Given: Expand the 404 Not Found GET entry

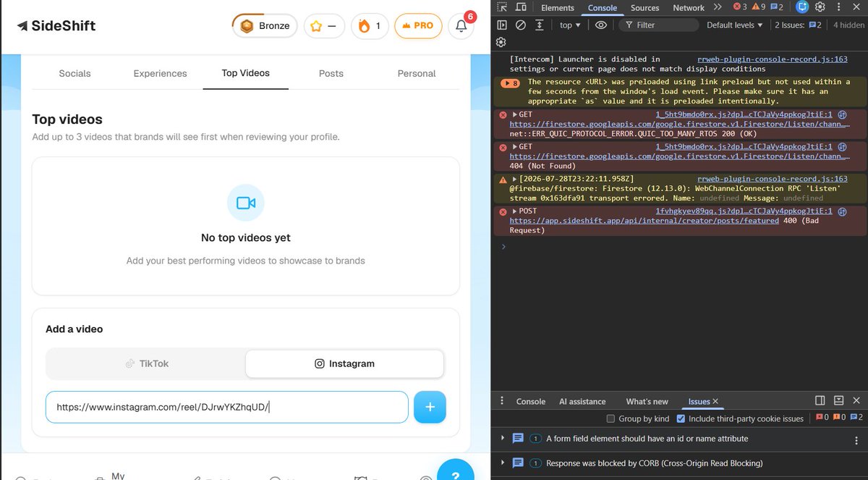Looking at the screenshot, I should 515,146.
